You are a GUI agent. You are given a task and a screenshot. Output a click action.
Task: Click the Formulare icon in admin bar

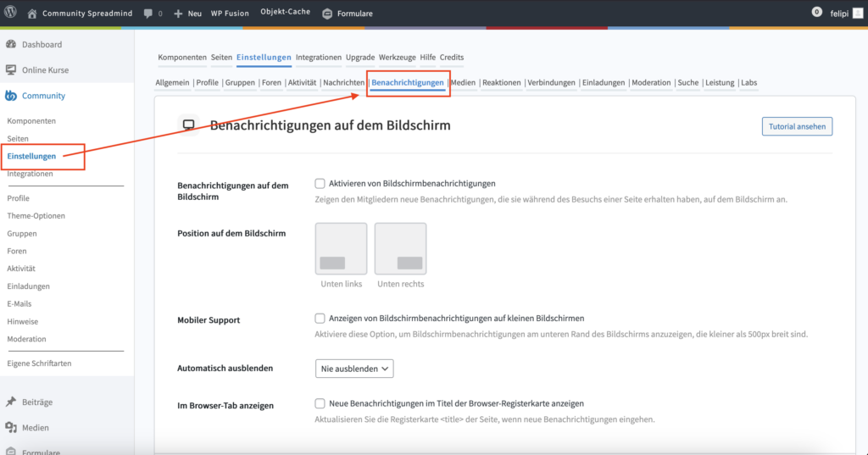pyautogui.click(x=328, y=14)
